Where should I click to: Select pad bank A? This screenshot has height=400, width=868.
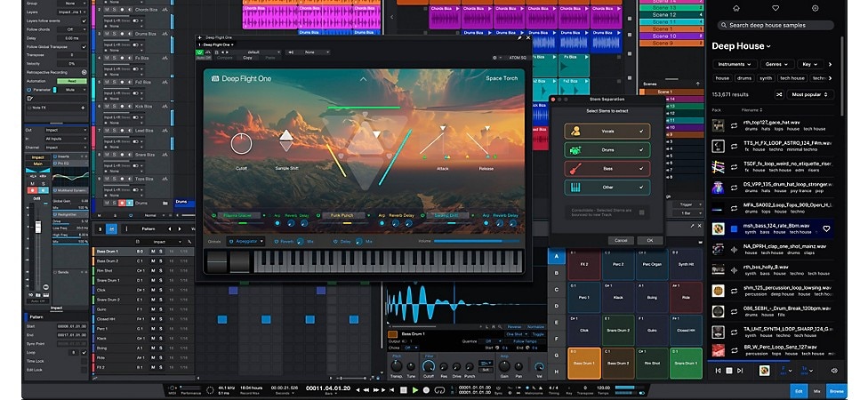coord(557,256)
